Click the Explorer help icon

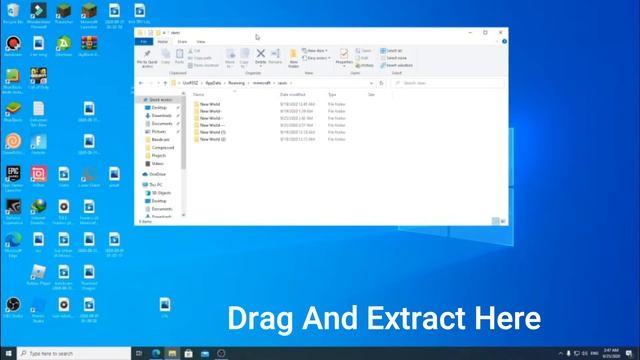[x=504, y=42]
